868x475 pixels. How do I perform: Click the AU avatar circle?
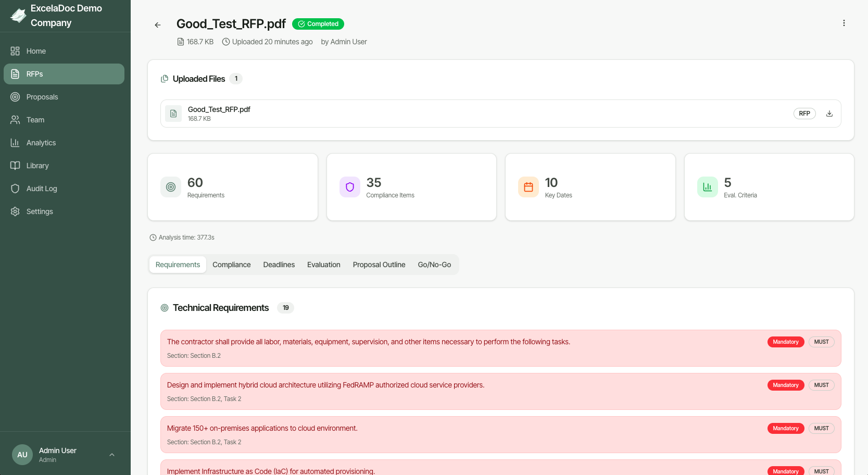click(22, 455)
